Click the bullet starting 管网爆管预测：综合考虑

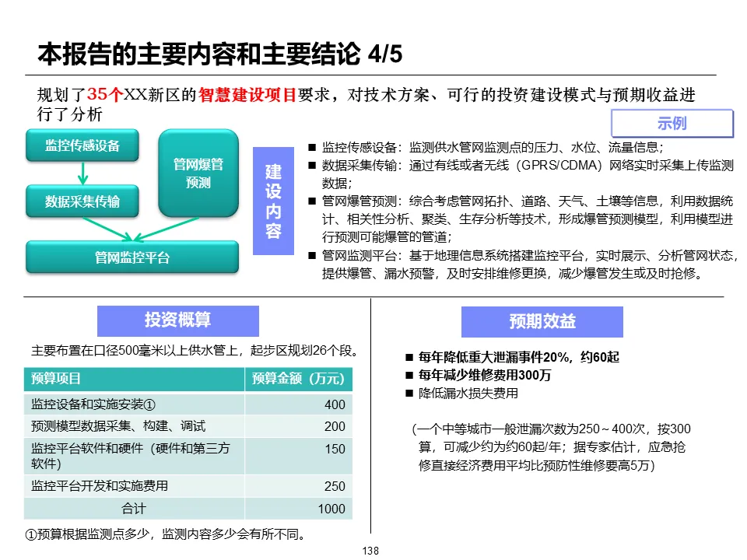click(x=521, y=219)
